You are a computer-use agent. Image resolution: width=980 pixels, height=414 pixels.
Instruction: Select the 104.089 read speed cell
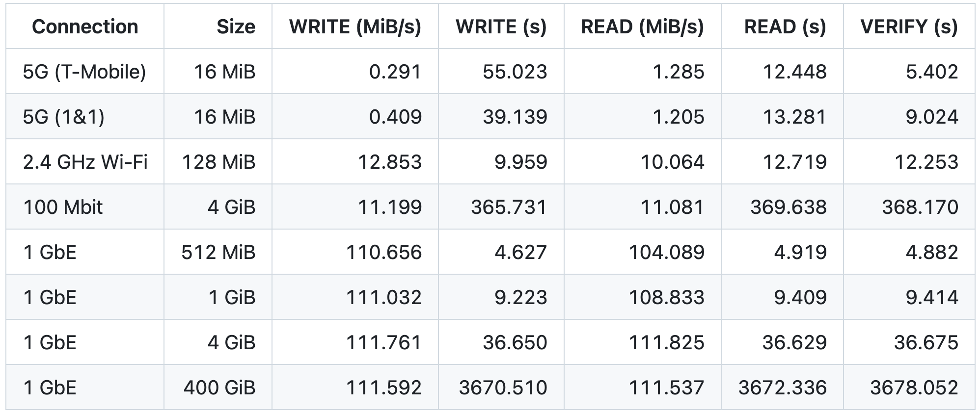[x=643, y=252]
